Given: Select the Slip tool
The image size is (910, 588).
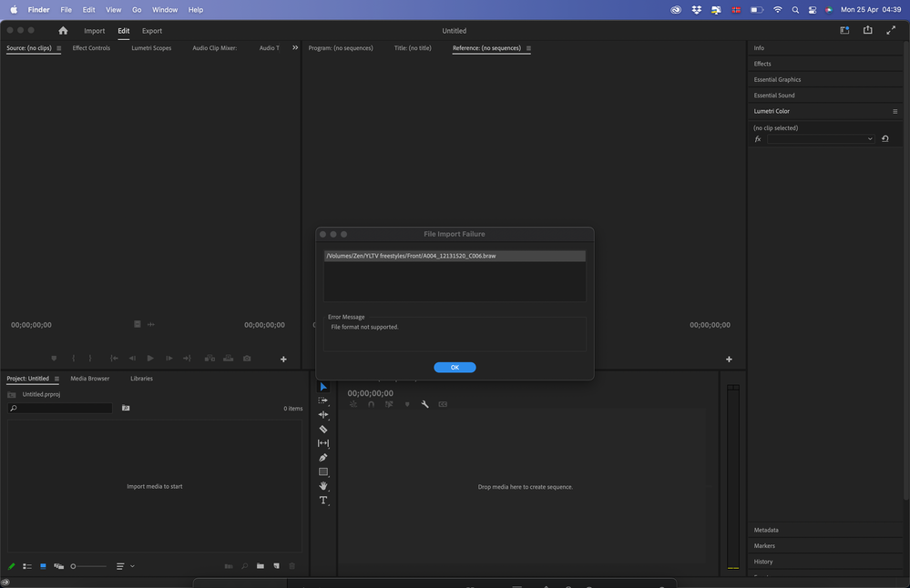Looking at the screenshot, I should 323,443.
